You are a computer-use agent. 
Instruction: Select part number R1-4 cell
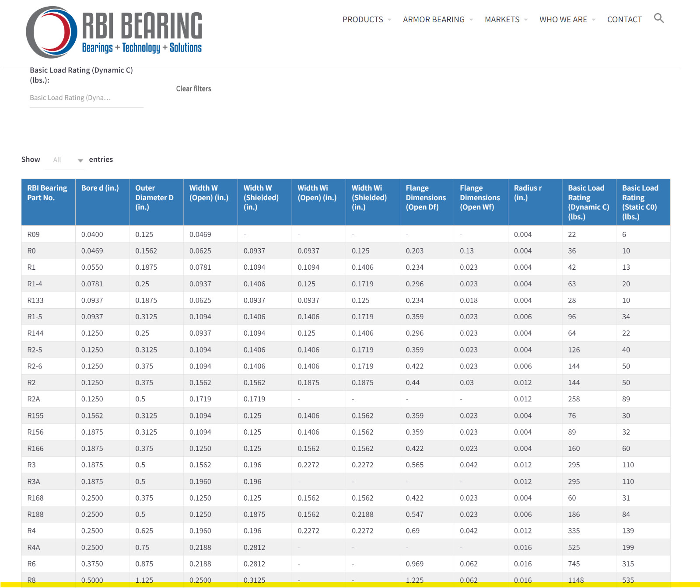[x=48, y=284]
